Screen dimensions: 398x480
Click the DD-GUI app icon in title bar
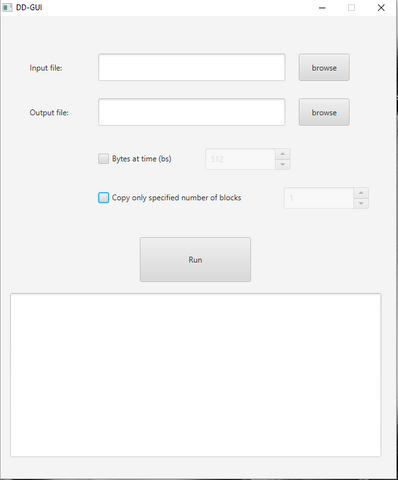7,7
